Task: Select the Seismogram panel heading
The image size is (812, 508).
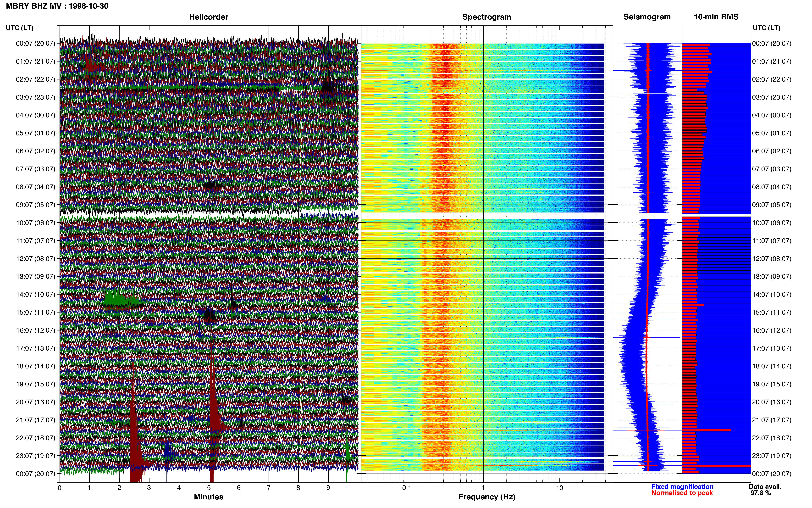Action: 647,17
